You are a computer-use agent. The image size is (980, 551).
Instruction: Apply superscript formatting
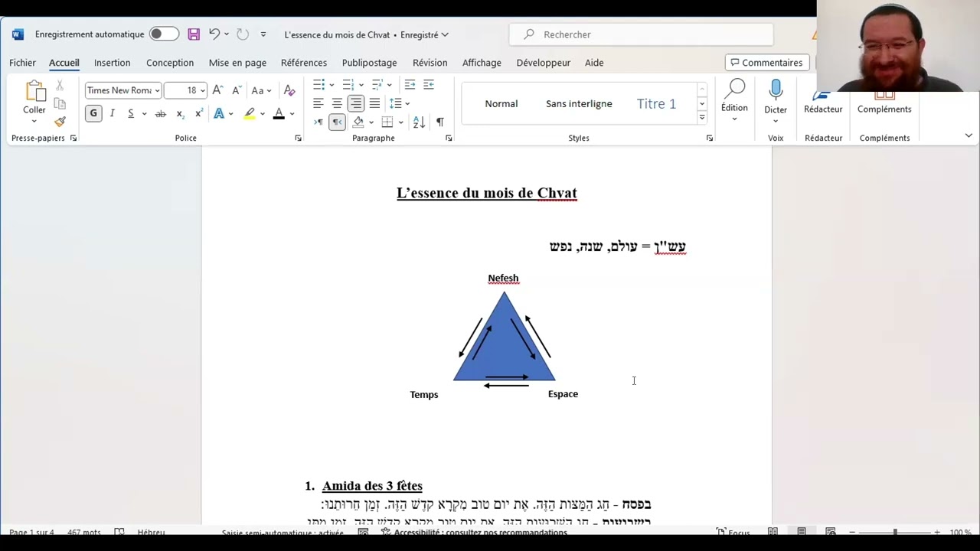pos(199,114)
